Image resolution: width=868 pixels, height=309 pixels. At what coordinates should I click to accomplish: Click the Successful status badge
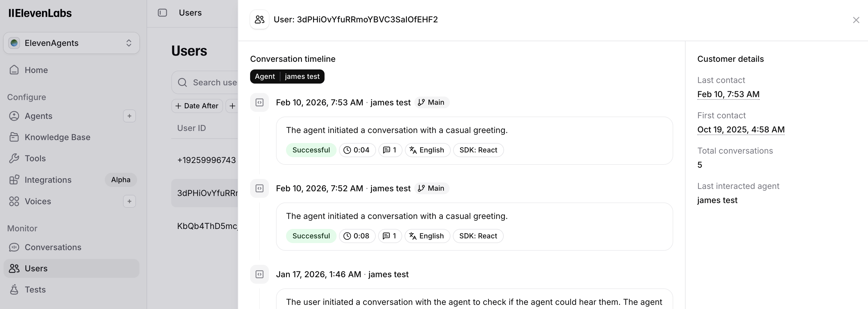point(311,150)
